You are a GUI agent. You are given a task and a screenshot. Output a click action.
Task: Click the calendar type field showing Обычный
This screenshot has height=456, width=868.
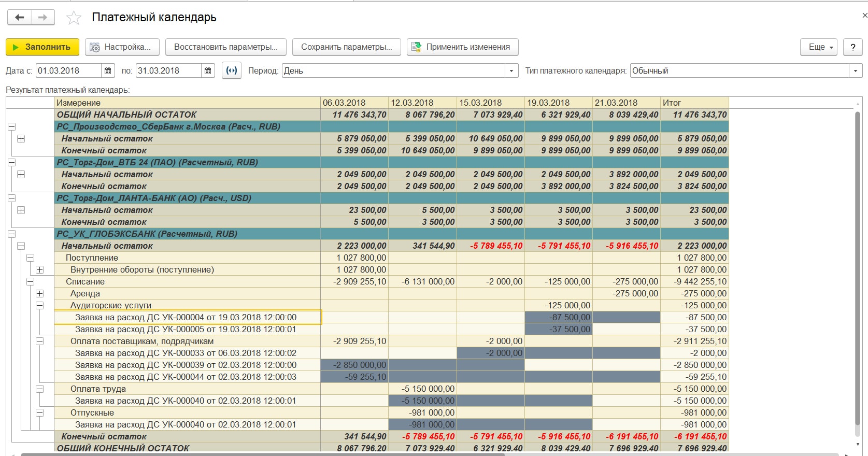coord(739,70)
